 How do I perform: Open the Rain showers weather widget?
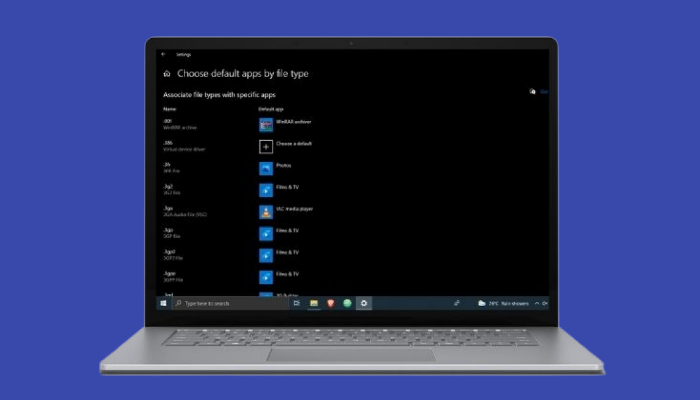503,303
